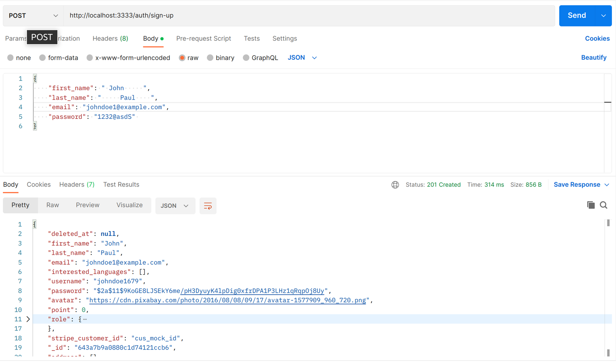Toggle the response word wrap icon
Viewport: 616px width, 364px height.
[x=208, y=206]
